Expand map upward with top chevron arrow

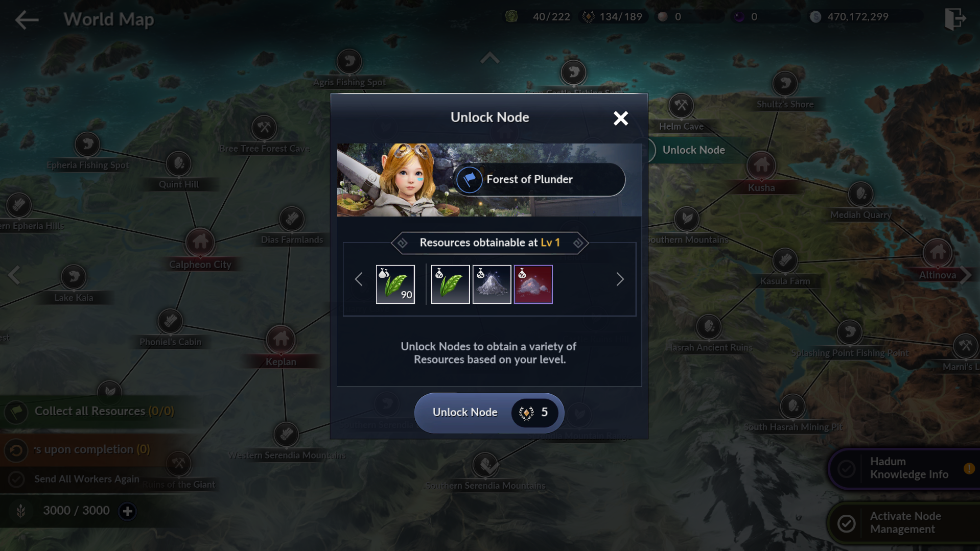coord(489,58)
